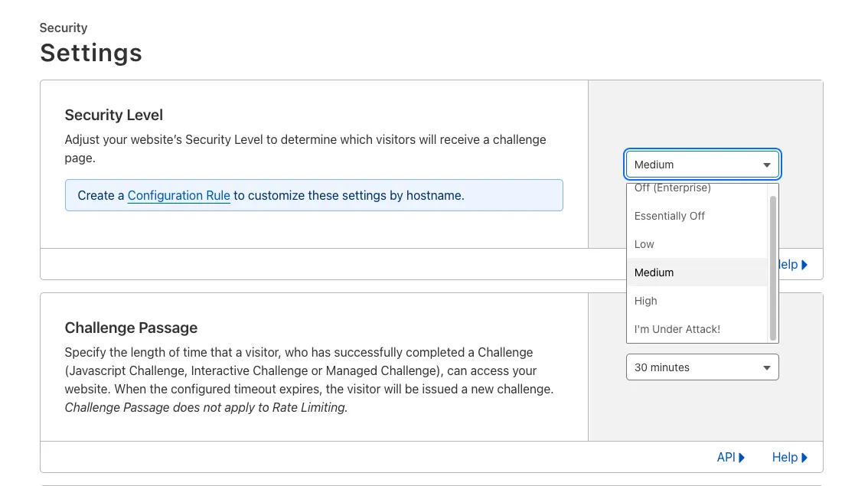This screenshot has height=486, width=868.
Task: Click the Challenge Passage section heading
Action: [131, 328]
